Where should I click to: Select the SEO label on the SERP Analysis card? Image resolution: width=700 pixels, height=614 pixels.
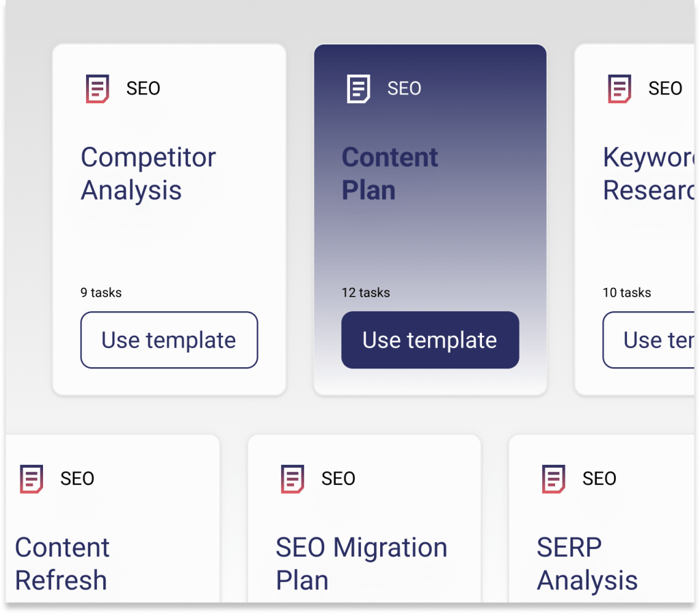[x=600, y=479]
